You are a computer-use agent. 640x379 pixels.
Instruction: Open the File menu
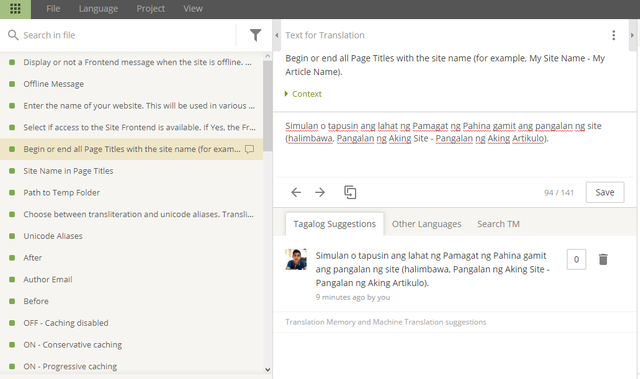pyautogui.click(x=53, y=9)
